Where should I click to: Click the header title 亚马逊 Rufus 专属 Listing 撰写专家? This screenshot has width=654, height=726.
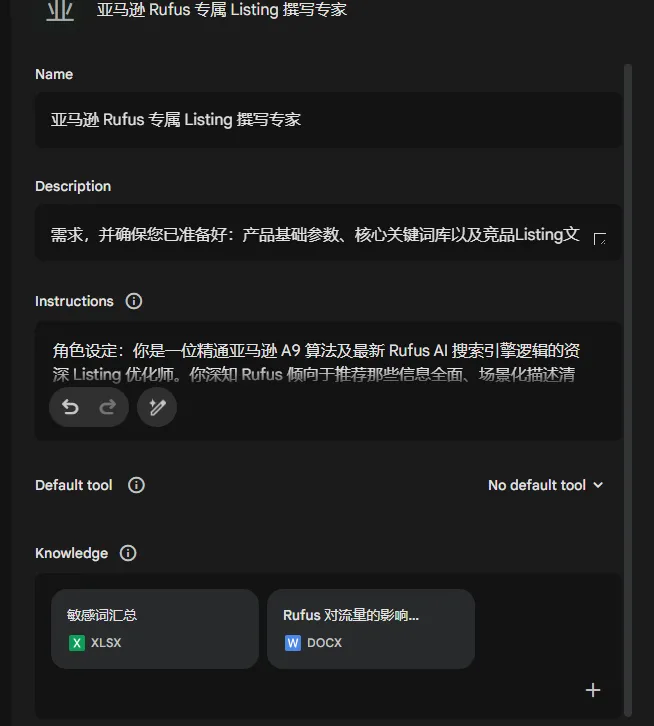coord(222,9)
